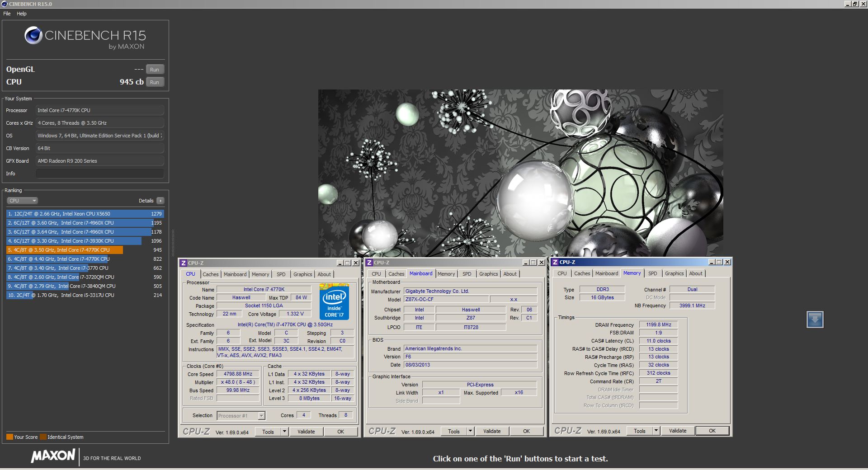
Task: Click GFX Board value AMD Radeon R9 200 Series
Action: click(100, 161)
